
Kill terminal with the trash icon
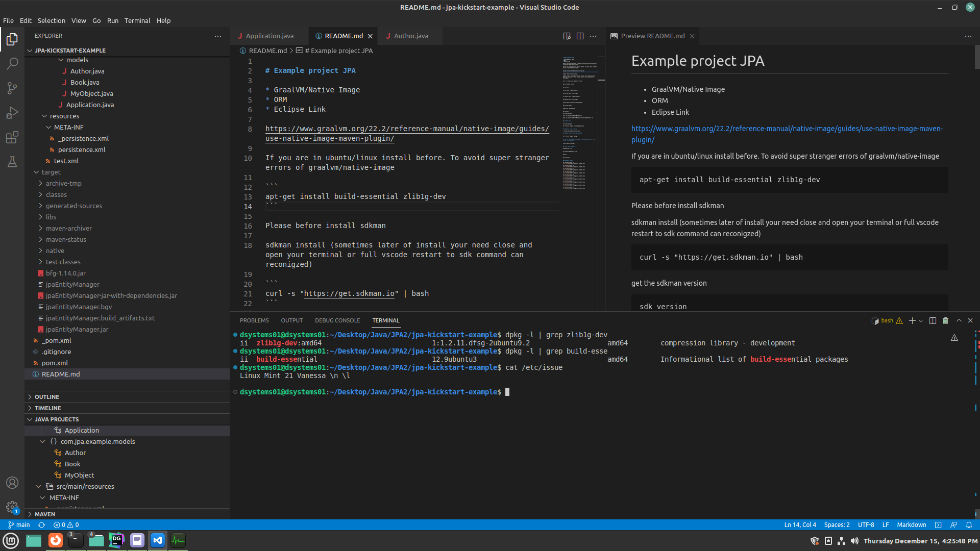pyautogui.click(x=945, y=320)
